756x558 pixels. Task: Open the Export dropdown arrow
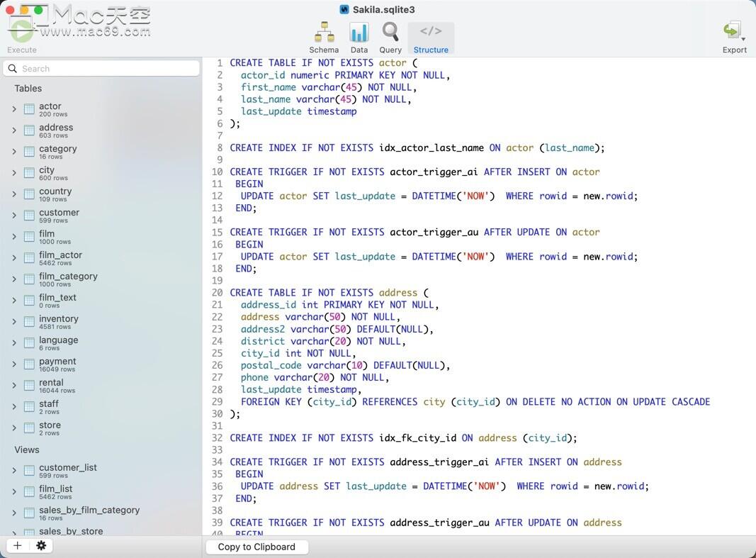[743, 39]
